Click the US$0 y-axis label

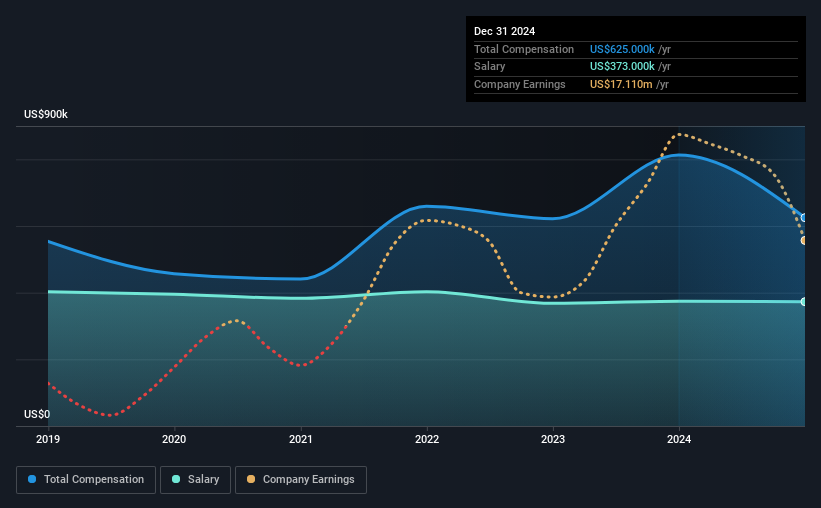(x=37, y=414)
